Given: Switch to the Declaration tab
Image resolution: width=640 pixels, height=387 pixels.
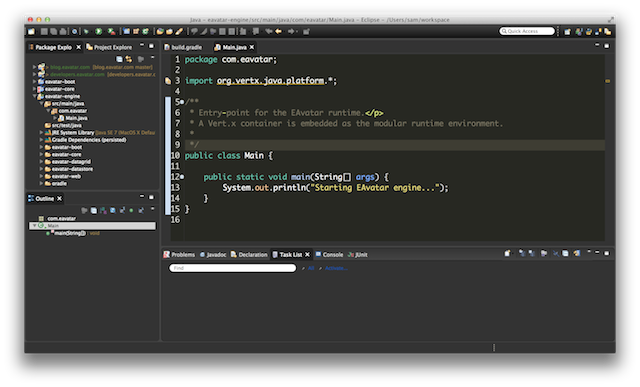Looking at the screenshot, I should pos(249,254).
